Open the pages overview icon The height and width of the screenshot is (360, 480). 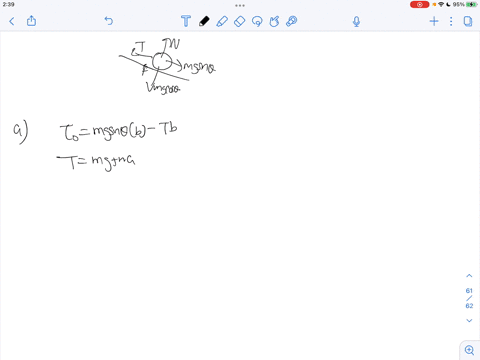pyautogui.click(x=468, y=22)
